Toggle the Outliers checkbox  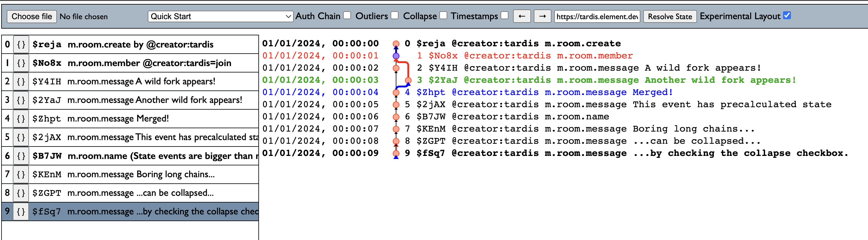(x=395, y=16)
